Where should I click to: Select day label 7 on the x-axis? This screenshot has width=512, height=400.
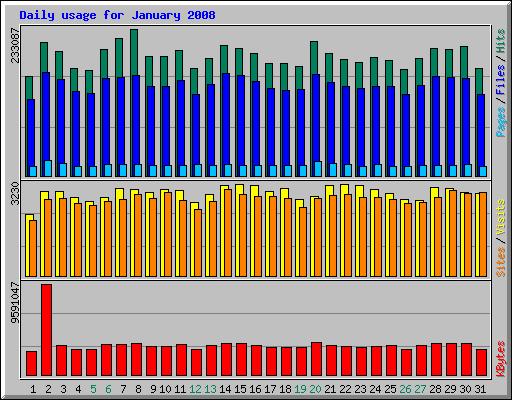click(123, 389)
